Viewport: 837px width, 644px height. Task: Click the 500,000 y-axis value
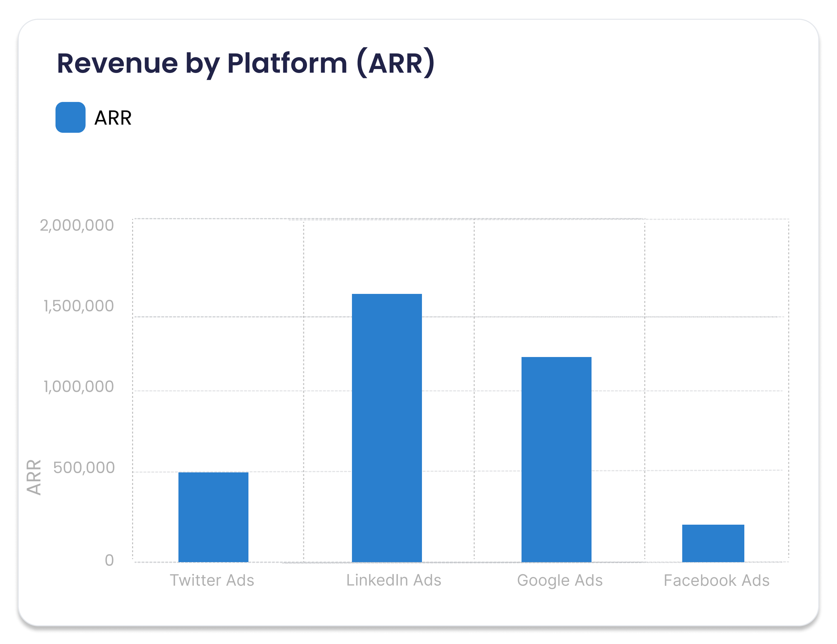pyautogui.click(x=84, y=468)
